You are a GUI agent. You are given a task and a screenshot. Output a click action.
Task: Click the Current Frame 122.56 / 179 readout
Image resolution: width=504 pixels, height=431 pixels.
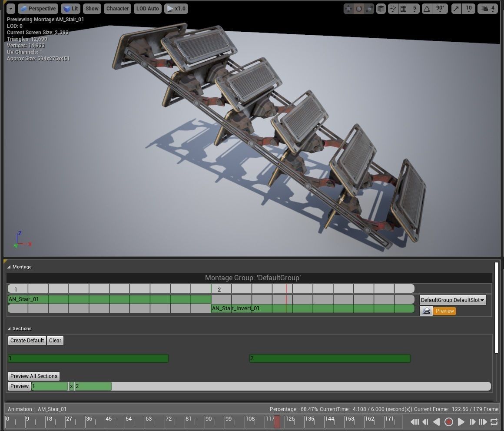(456, 409)
